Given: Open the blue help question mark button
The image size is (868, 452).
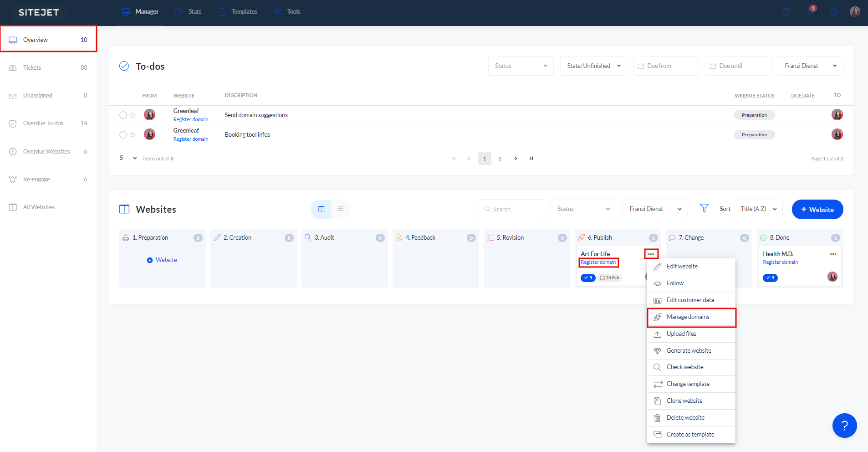Looking at the screenshot, I should [x=844, y=426].
